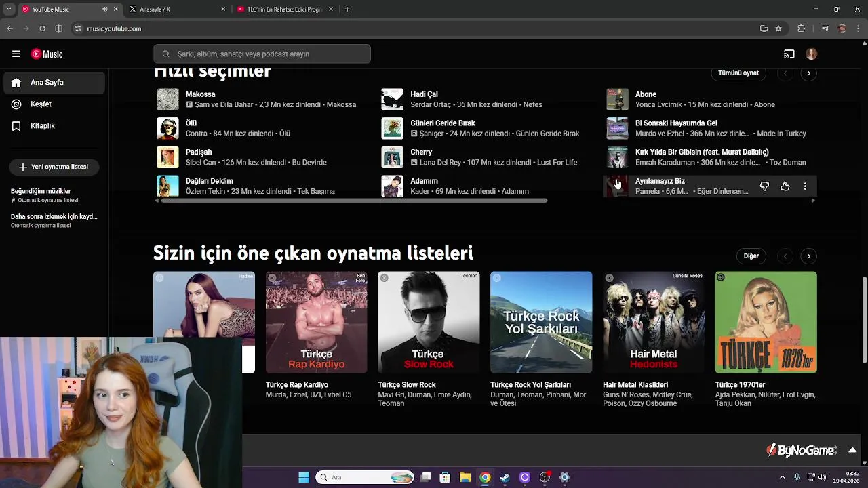The width and height of the screenshot is (868, 488).
Task: Open the tab search dropdown arrow
Action: 9,9
